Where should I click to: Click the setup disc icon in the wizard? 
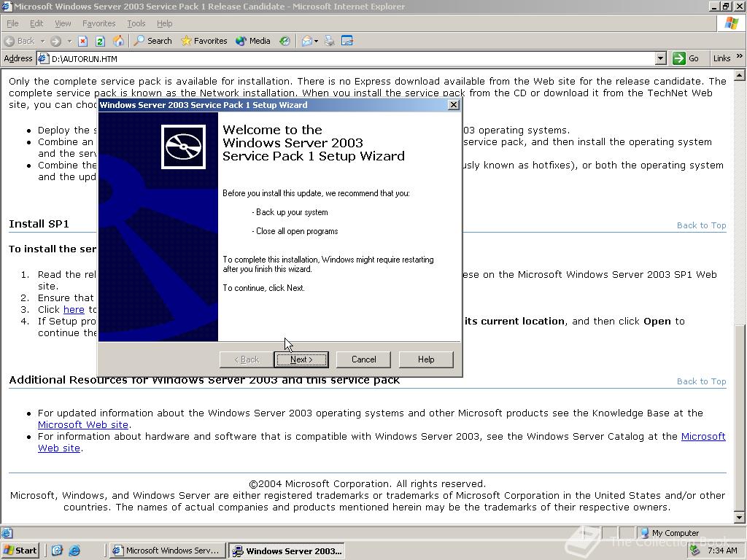[x=183, y=147]
